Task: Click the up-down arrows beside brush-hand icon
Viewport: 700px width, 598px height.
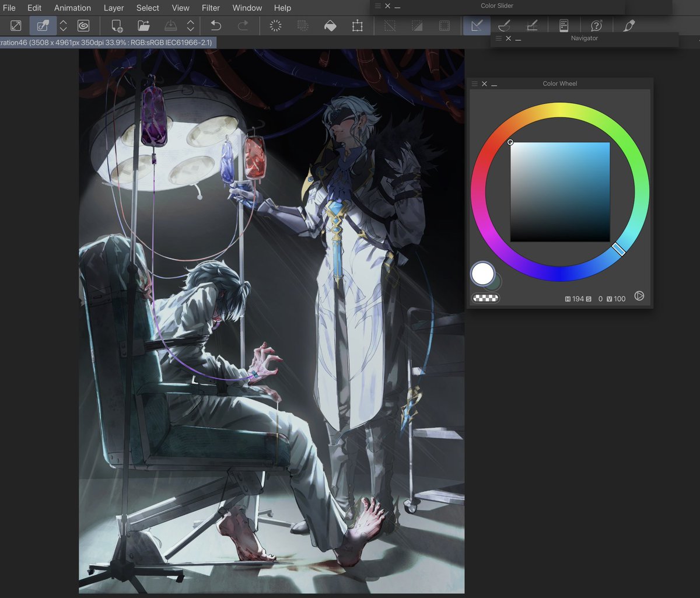Action: [x=64, y=26]
